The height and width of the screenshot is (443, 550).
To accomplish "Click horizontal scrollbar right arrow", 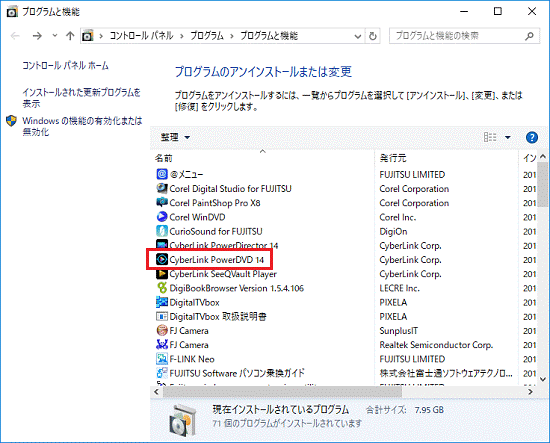I will tap(530, 392).
